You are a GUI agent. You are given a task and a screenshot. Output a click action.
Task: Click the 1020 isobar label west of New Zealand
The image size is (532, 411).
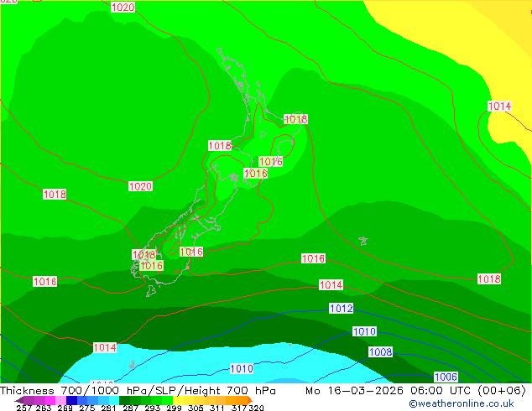click(x=140, y=186)
